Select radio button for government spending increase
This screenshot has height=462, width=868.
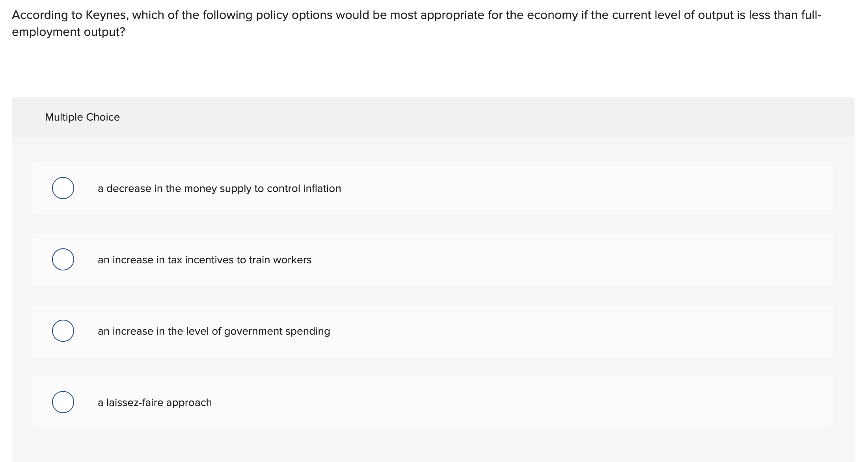(63, 331)
